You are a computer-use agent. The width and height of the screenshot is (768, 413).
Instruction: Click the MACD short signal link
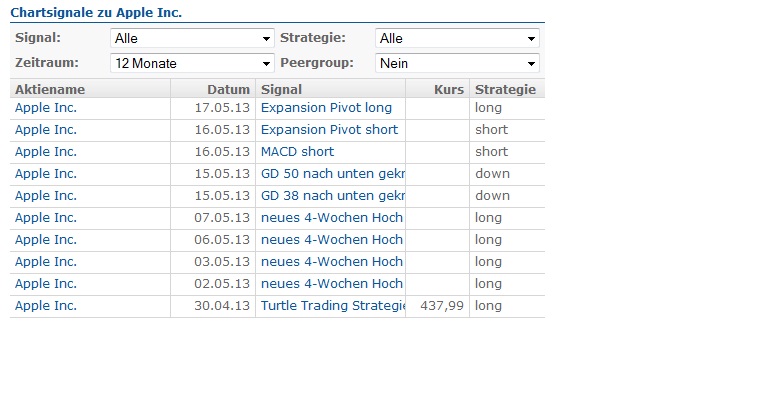pyautogui.click(x=297, y=151)
